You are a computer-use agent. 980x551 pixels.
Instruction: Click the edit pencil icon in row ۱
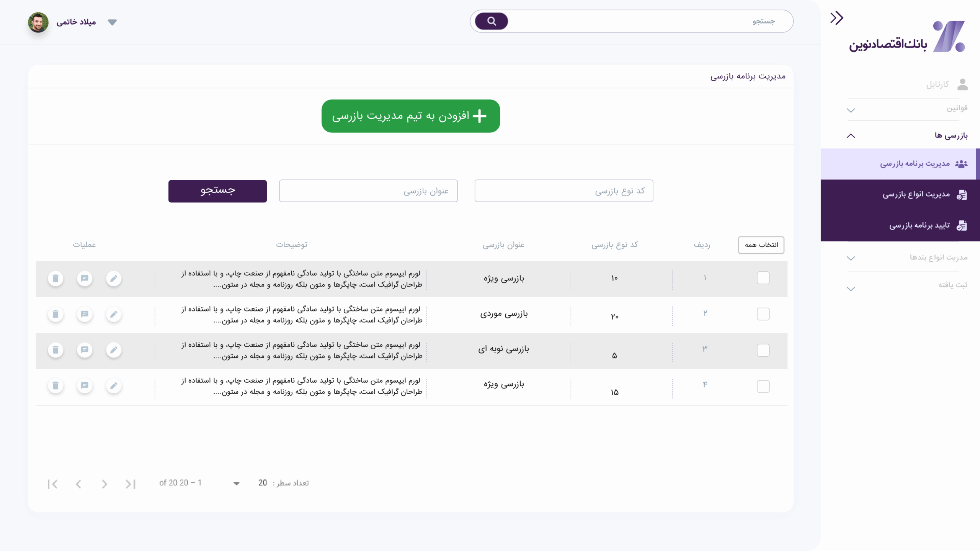click(x=114, y=279)
